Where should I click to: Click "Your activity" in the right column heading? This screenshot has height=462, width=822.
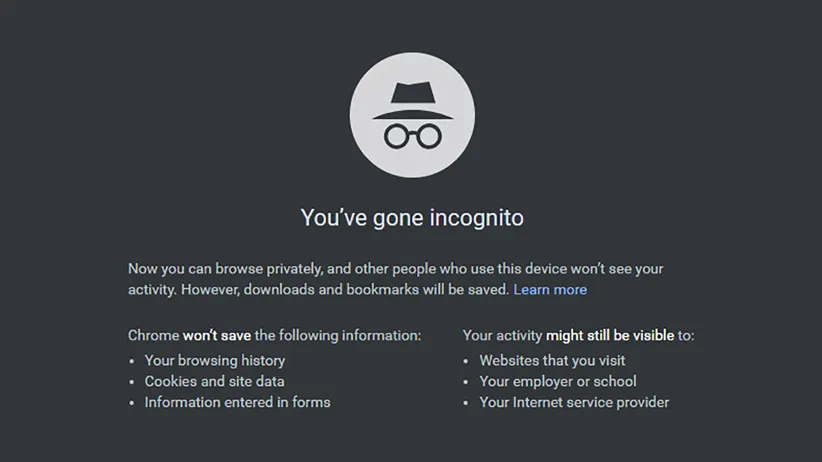(x=502, y=336)
